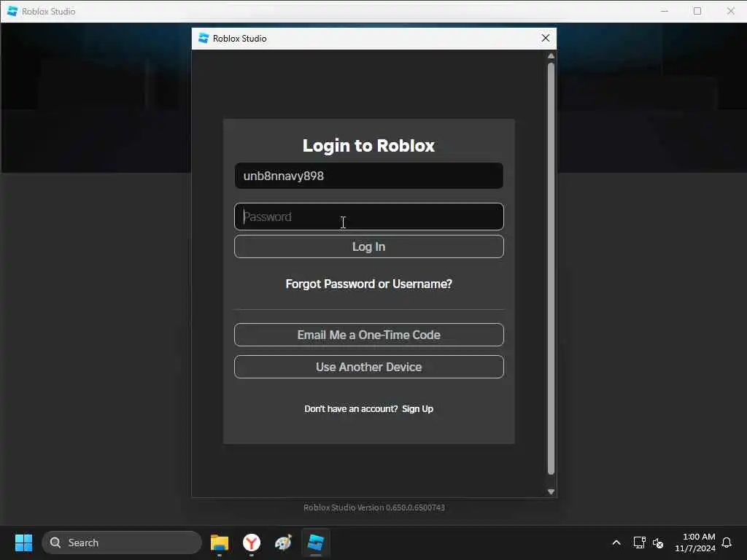Open the paint palette app on taskbar

(x=284, y=542)
